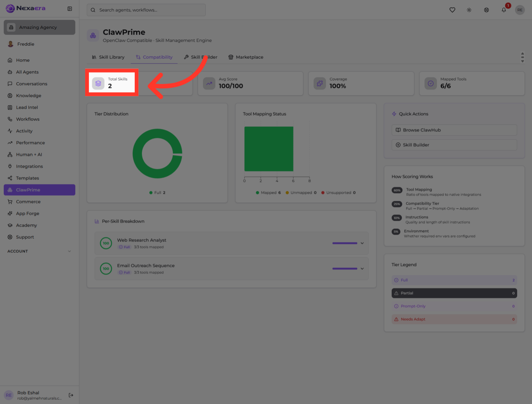Click the Tier Distribution donut chart
532x404 pixels.
157,153
